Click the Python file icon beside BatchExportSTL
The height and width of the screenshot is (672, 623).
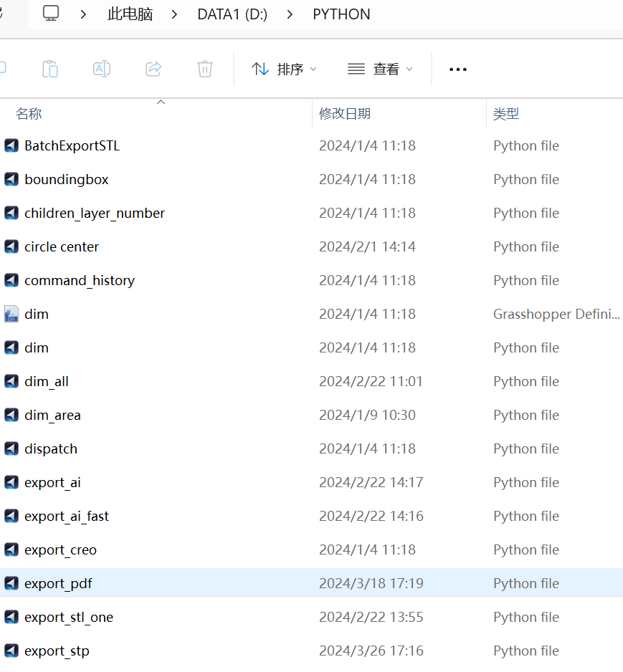11,145
